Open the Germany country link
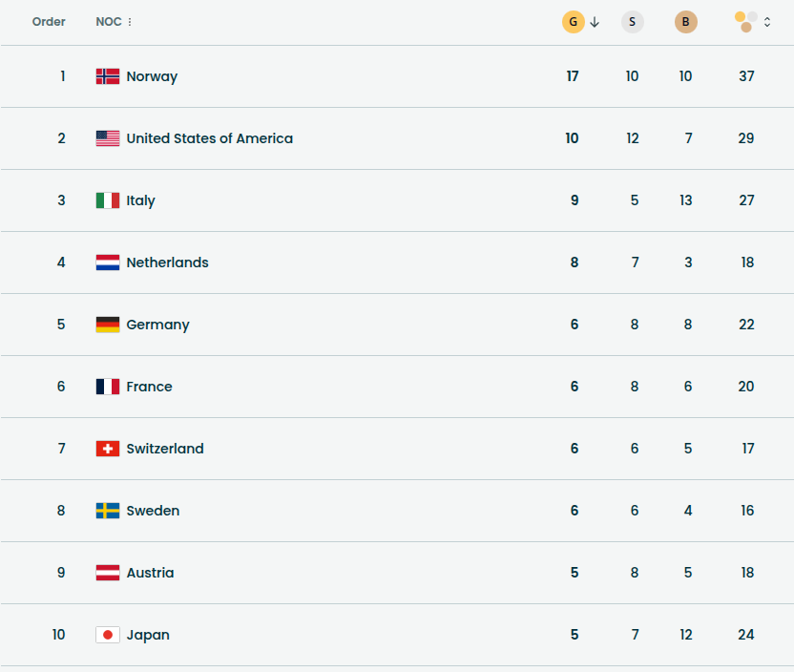The height and width of the screenshot is (672, 794). pos(157,325)
